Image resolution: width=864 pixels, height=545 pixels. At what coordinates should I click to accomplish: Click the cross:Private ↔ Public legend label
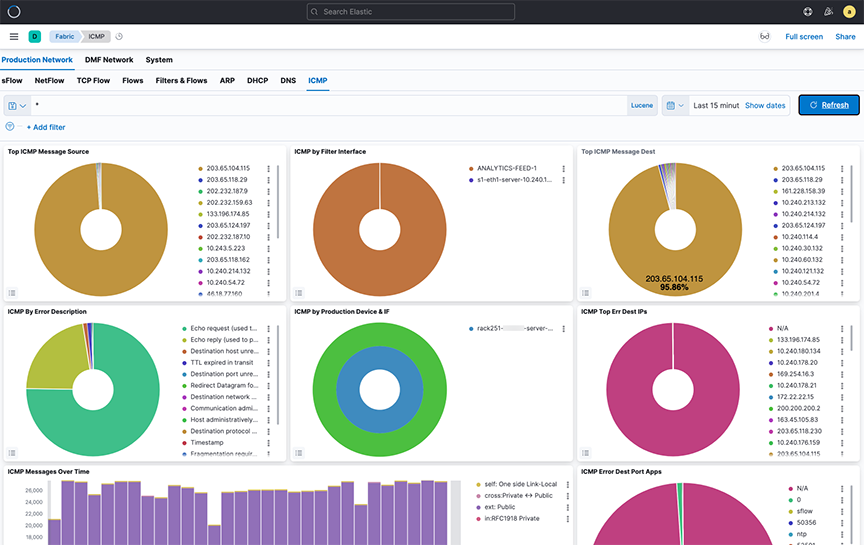(519, 496)
